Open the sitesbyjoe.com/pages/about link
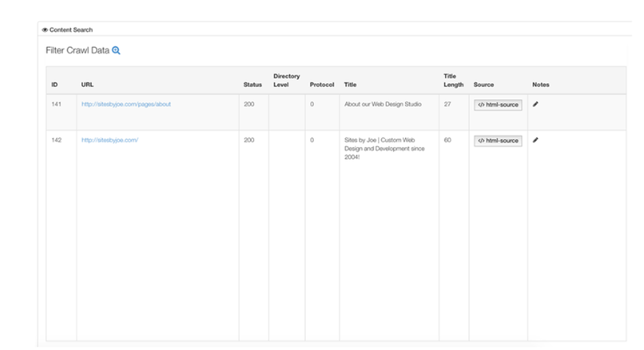644x350 pixels. (x=126, y=104)
